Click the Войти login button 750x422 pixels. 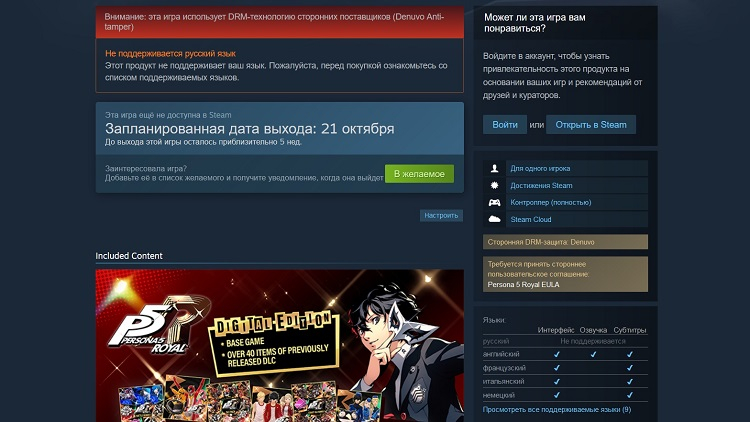[505, 124]
